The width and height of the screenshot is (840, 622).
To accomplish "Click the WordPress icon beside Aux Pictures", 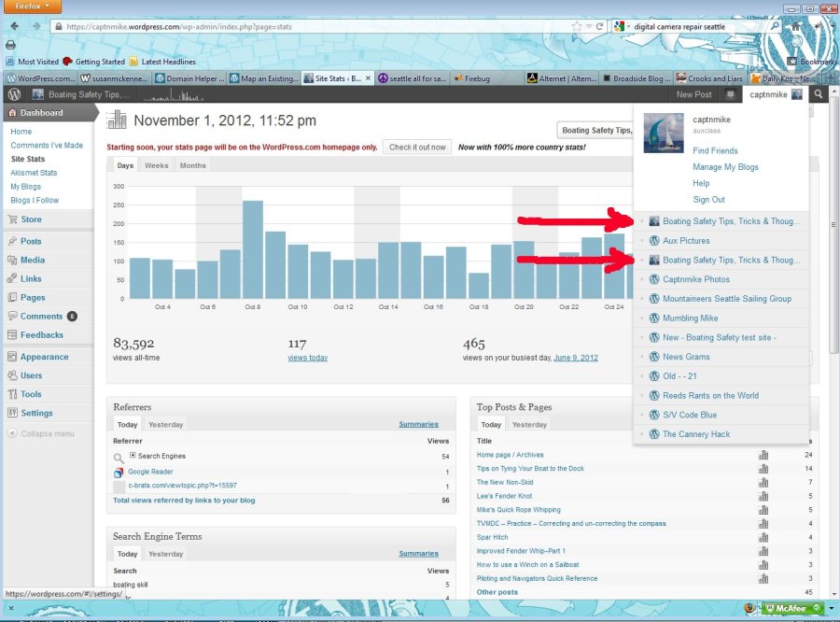I will 654,241.
